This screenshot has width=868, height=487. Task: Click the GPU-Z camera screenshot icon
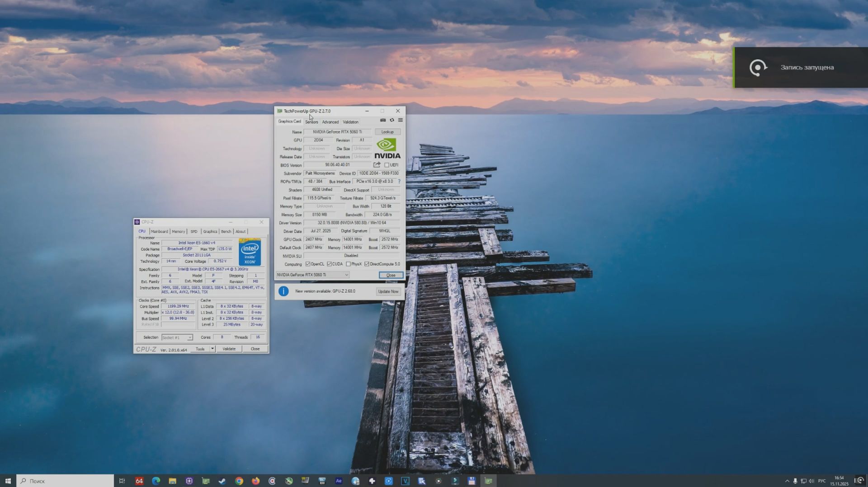pyautogui.click(x=383, y=121)
